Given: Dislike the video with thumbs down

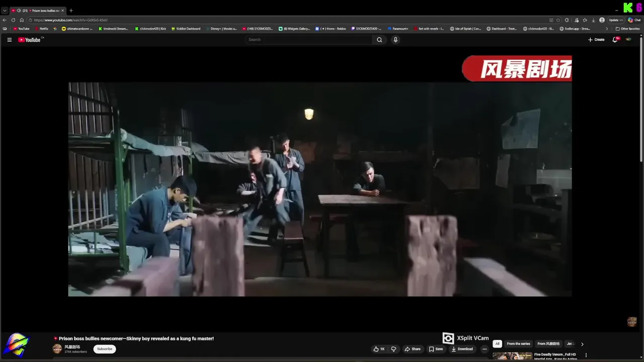Looking at the screenshot, I should pos(393,349).
